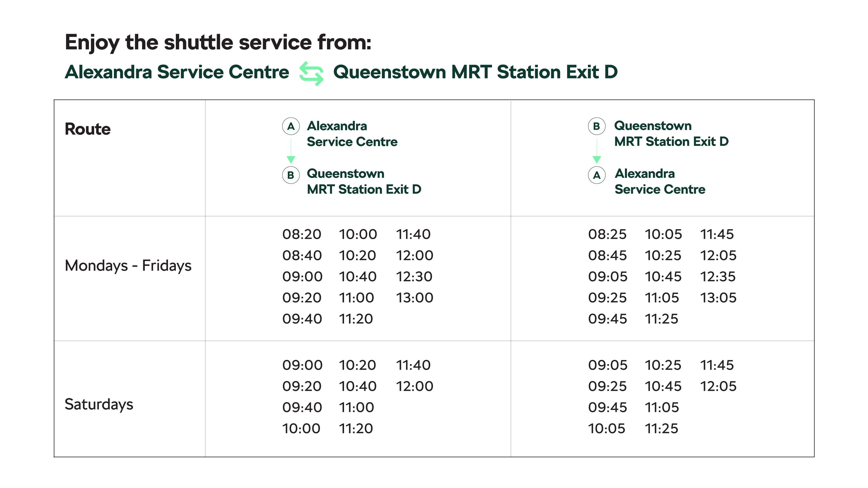Select the Mondays - Fridays row label
This screenshot has height=488, width=868.
coord(128,266)
